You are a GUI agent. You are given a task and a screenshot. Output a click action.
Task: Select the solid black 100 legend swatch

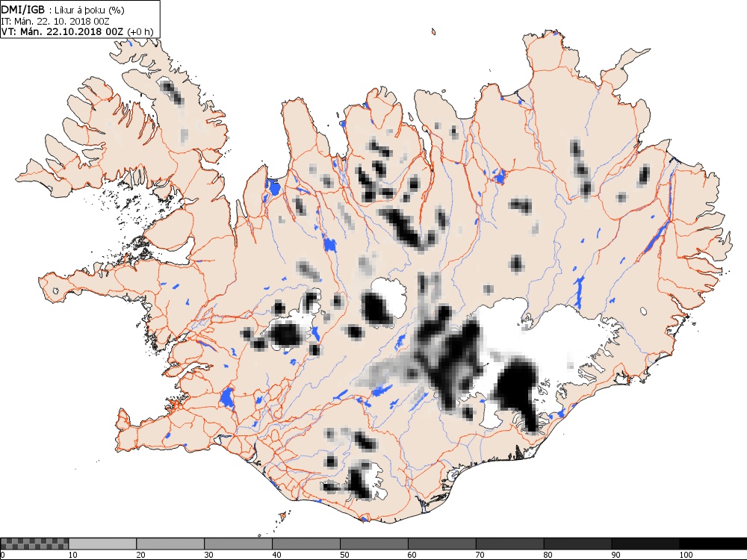713,544
